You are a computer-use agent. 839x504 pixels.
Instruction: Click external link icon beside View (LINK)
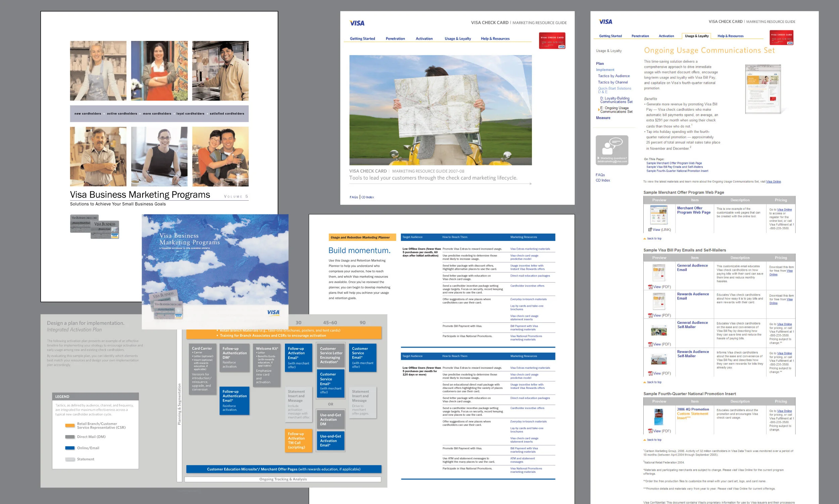[x=650, y=230]
